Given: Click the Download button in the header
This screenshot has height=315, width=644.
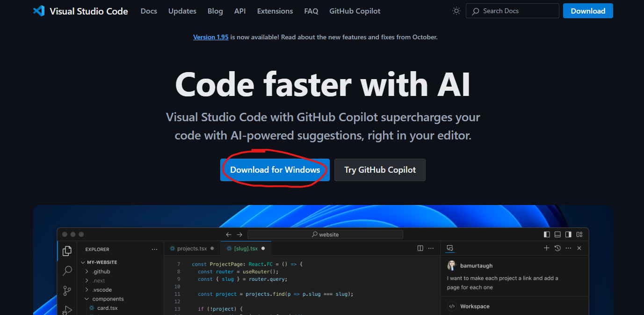Looking at the screenshot, I should pyautogui.click(x=588, y=11).
